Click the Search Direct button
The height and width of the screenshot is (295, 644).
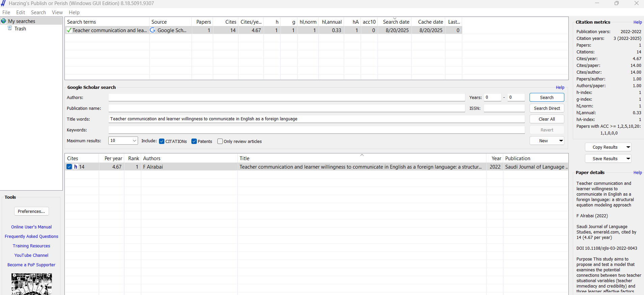[x=547, y=108]
